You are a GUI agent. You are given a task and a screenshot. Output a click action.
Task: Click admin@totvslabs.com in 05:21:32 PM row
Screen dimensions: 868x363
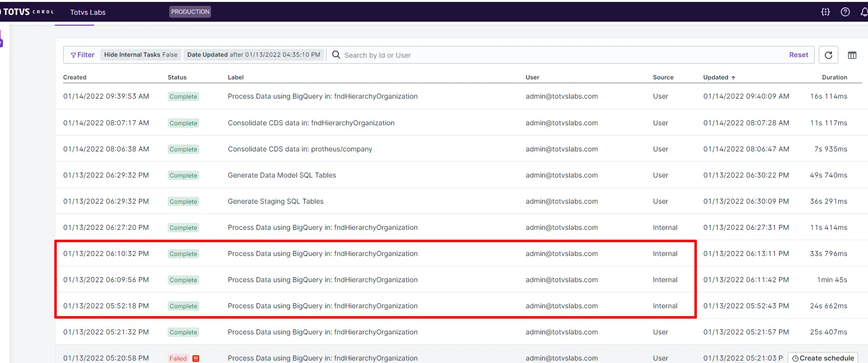[x=562, y=332]
